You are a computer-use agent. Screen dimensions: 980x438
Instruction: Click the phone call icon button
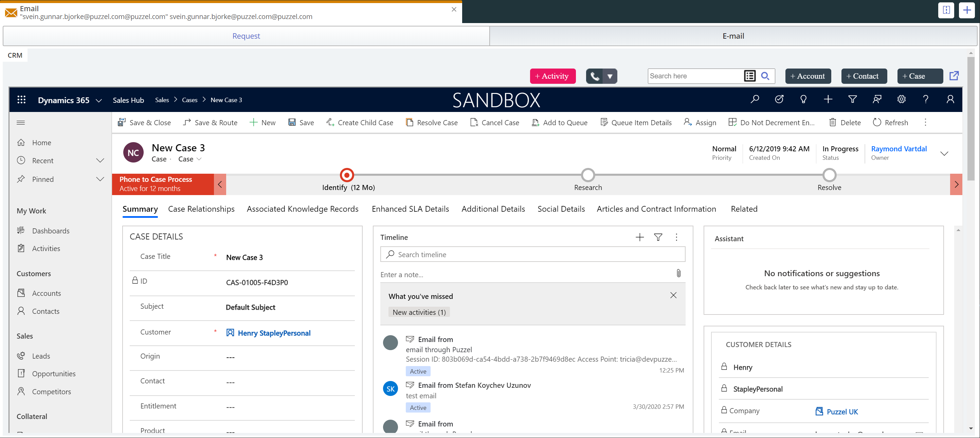click(x=595, y=76)
